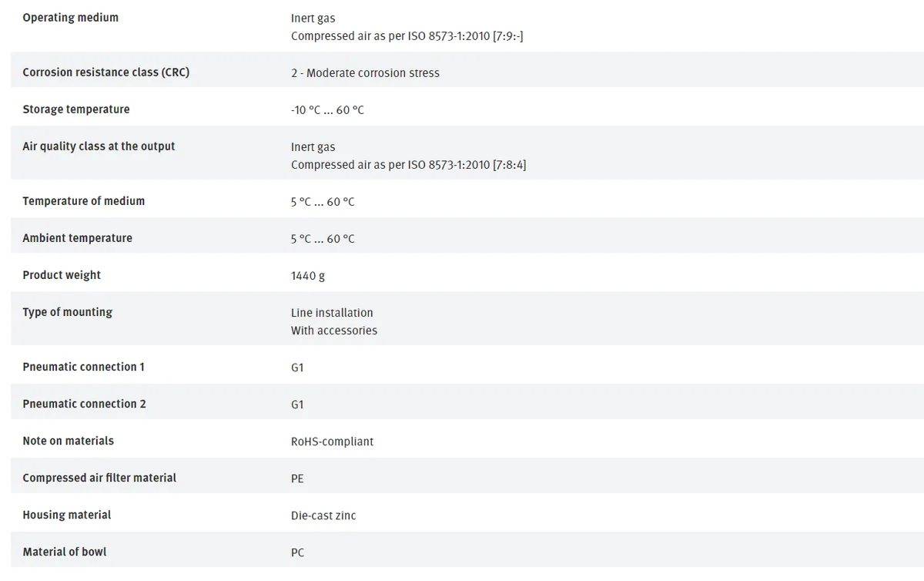Click the Corrosion resistance class (CRC) label

pos(106,72)
